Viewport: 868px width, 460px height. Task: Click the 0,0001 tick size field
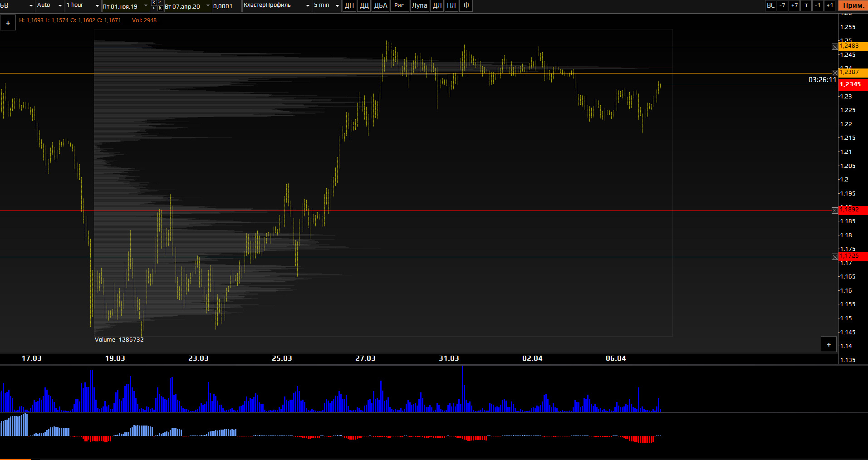pyautogui.click(x=226, y=6)
